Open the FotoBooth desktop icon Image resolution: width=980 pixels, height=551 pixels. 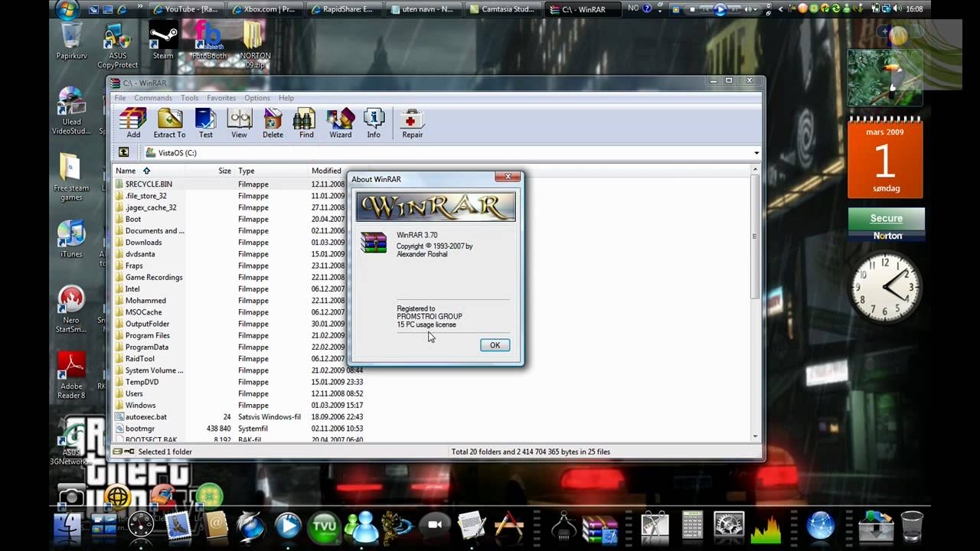(208, 41)
